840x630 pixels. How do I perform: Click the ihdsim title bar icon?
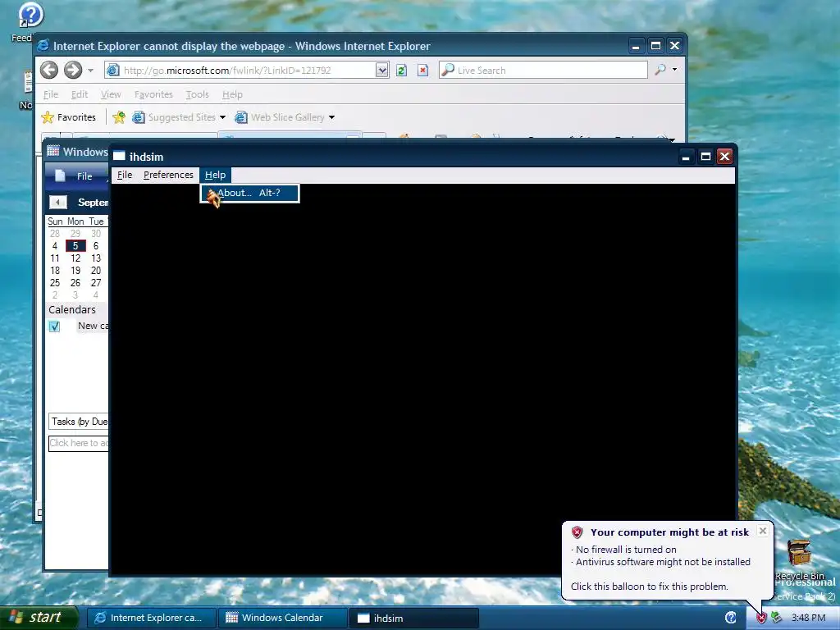[119, 157]
